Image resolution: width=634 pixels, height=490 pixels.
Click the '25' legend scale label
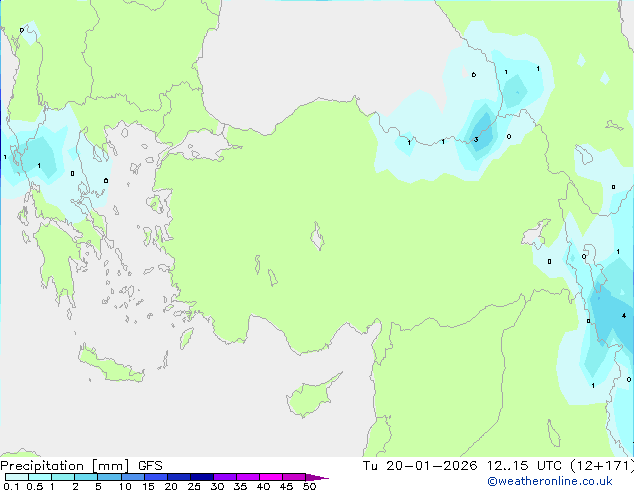coord(194,486)
